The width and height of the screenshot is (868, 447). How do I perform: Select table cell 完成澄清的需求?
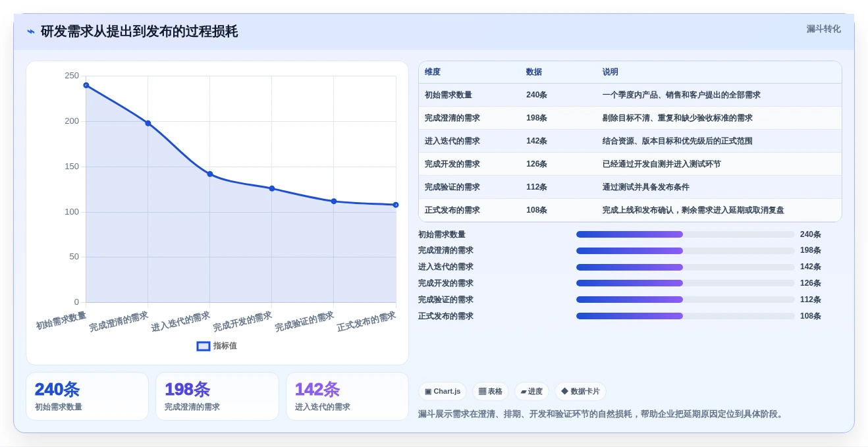click(452, 118)
